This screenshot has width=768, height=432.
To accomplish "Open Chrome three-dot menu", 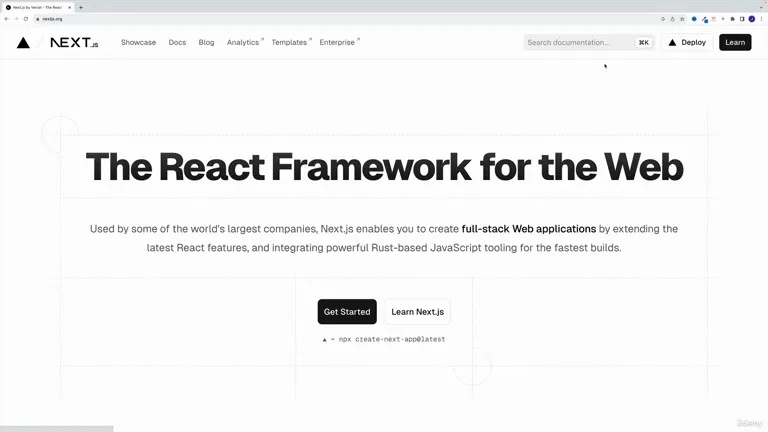I will tap(761, 19).
